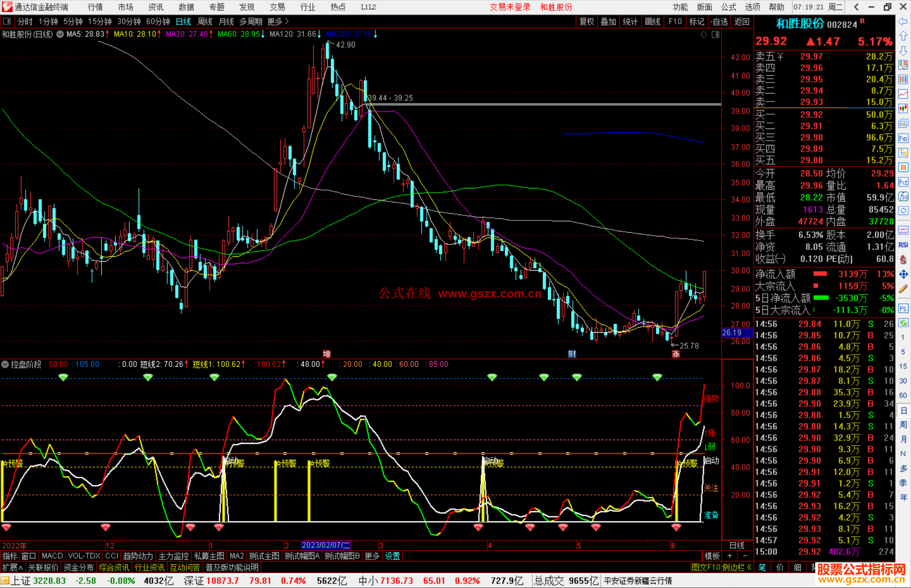Click the four-way move arrows icon
911x588 pixels.
pos(903,274)
